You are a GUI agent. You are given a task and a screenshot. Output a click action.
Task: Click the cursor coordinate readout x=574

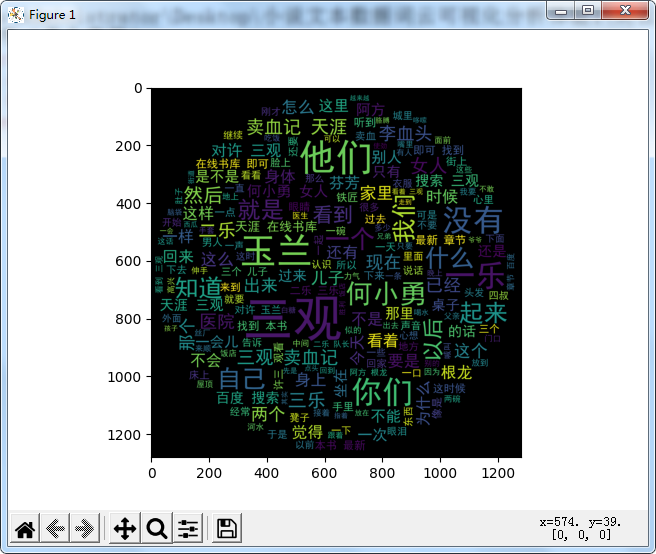click(580, 522)
